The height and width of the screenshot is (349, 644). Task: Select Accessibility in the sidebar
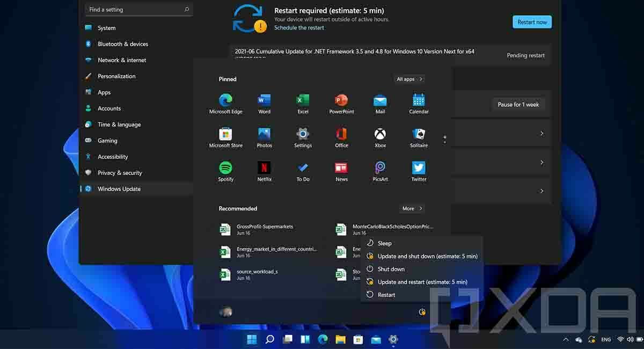[136, 157]
